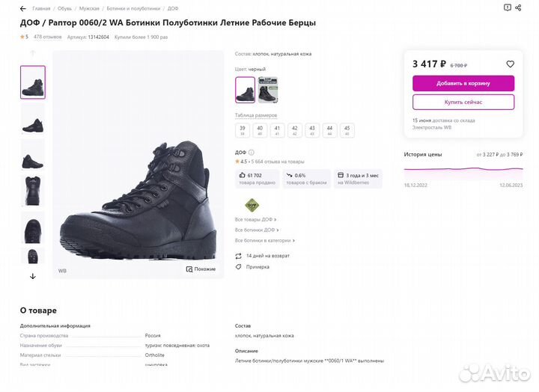This screenshot has width=539, height=392.
Task: Select the second color variant swatch
Action: pyautogui.click(x=267, y=90)
